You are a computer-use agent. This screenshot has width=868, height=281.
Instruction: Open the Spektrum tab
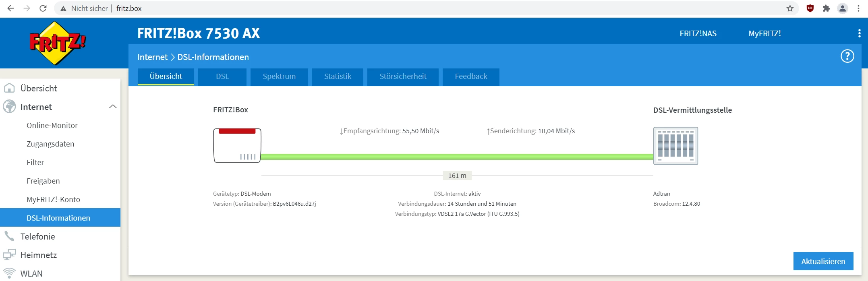(279, 76)
